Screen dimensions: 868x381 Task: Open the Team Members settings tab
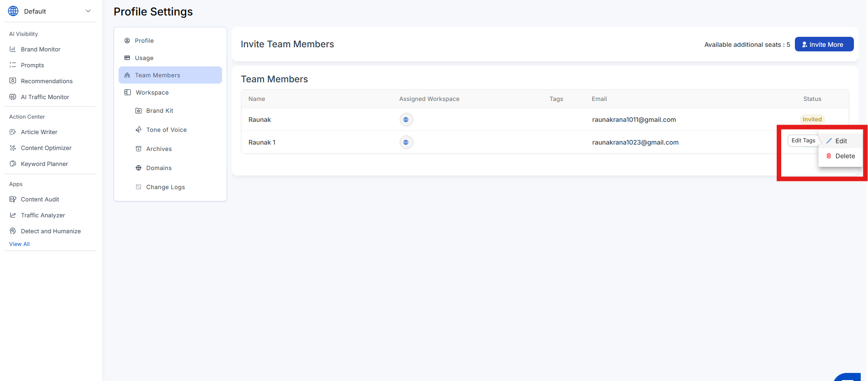coord(157,75)
